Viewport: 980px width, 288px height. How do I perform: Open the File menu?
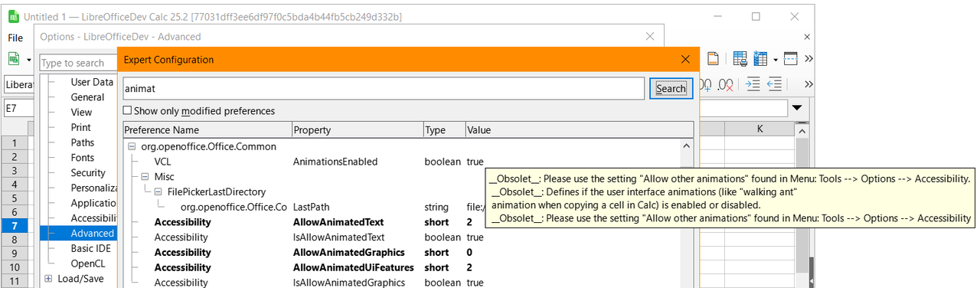click(x=15, y=38)
